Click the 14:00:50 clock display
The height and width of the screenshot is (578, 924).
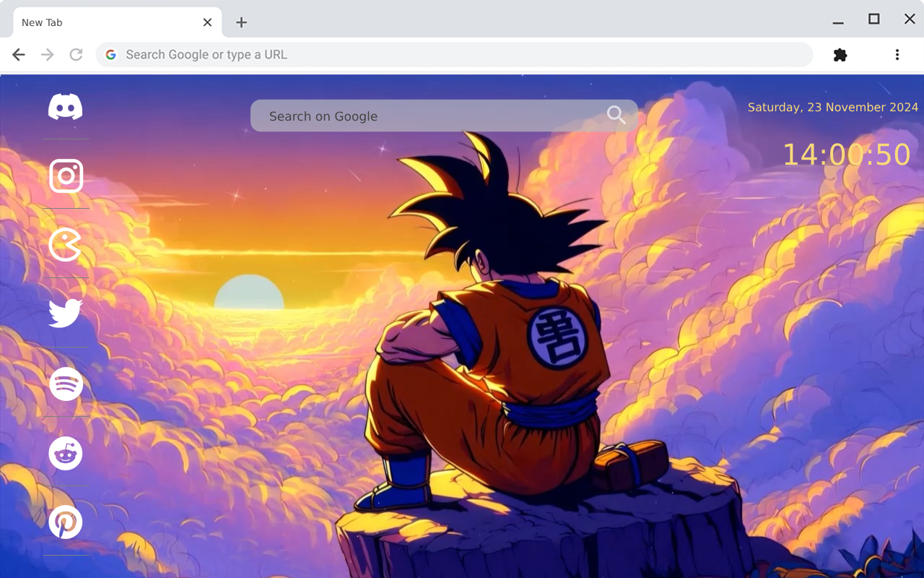847,154
